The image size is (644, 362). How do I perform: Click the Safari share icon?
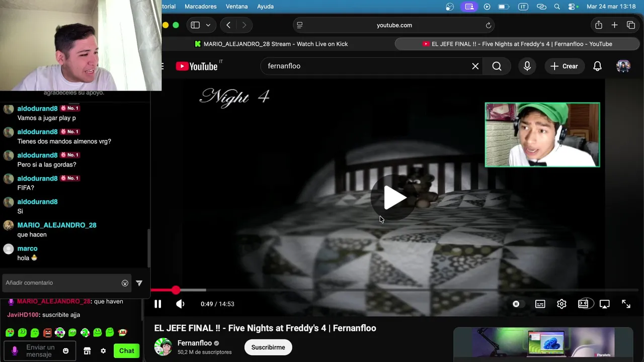coord(598,25)
